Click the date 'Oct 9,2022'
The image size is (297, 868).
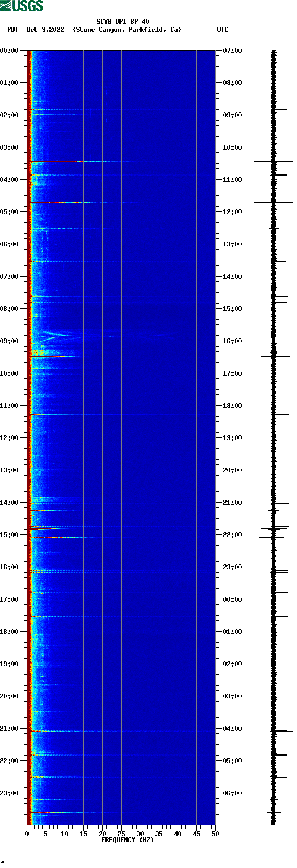45,30
